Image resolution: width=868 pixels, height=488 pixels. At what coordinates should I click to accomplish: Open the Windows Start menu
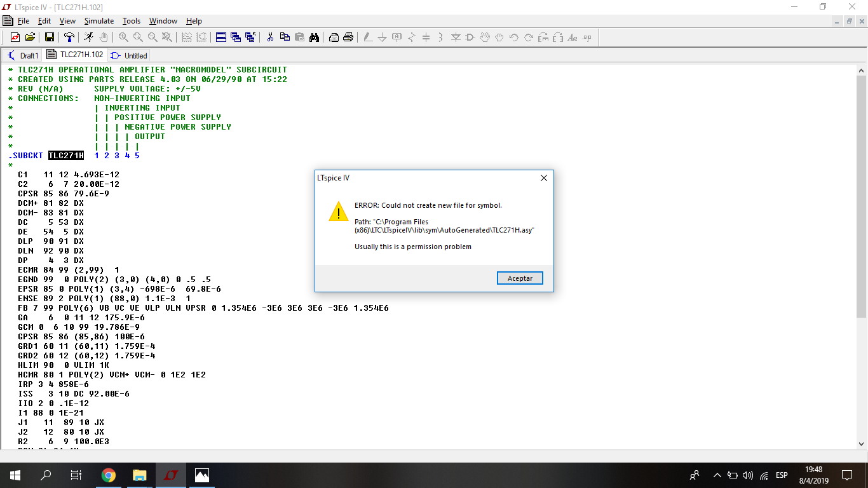point(15,475)
